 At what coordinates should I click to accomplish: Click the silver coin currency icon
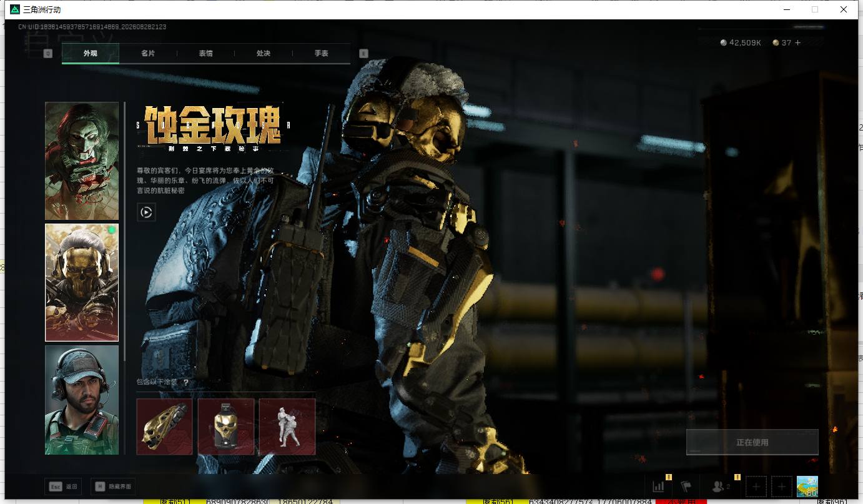tap(724, 43)
